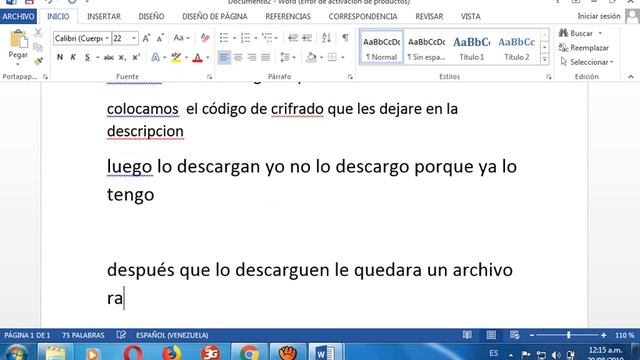Viewport: 640px width, 360px height.
Task: Center align text
Action: [x=238, y=58]
